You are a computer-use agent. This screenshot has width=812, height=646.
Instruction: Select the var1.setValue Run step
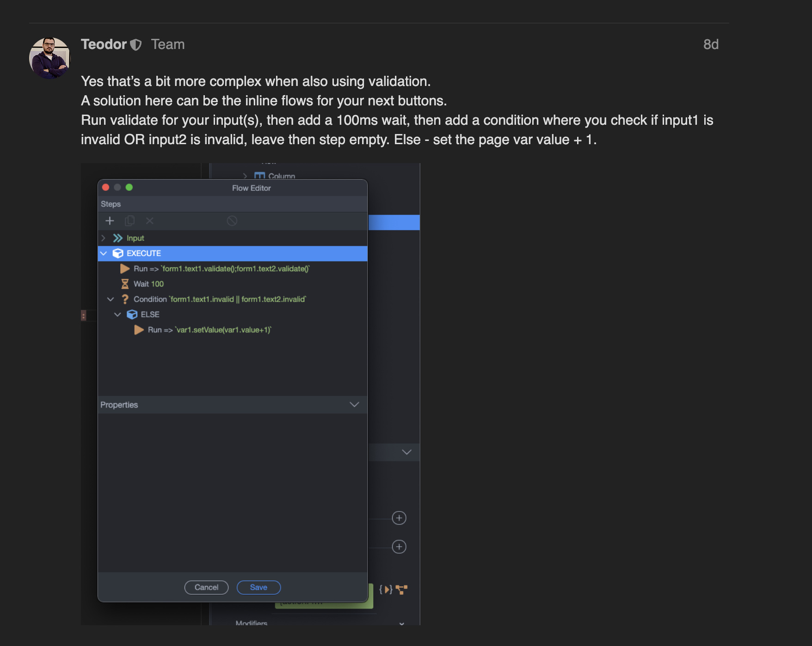[x=209, y=330]
